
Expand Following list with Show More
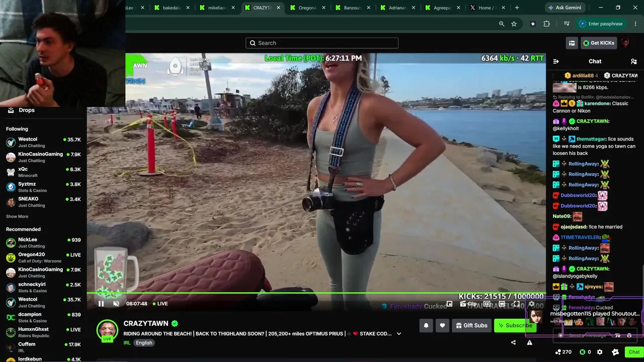[x=17, y=217]
